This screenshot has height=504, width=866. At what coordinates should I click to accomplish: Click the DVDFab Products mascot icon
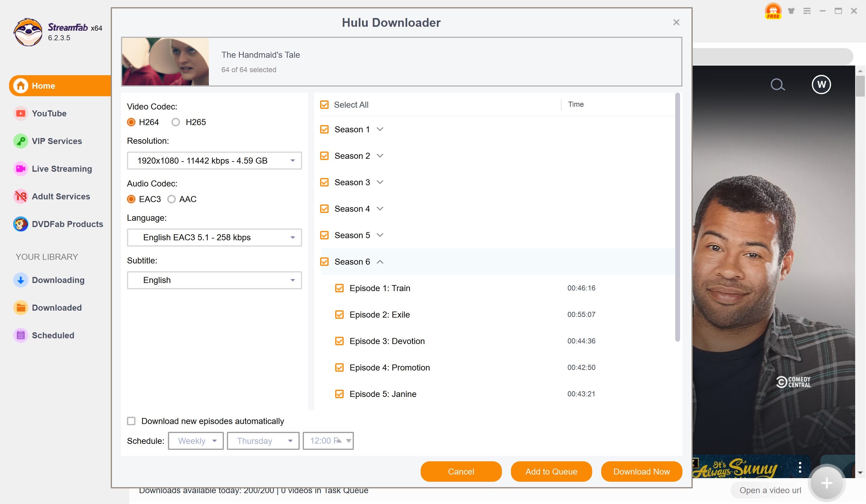tap(21, 224)
